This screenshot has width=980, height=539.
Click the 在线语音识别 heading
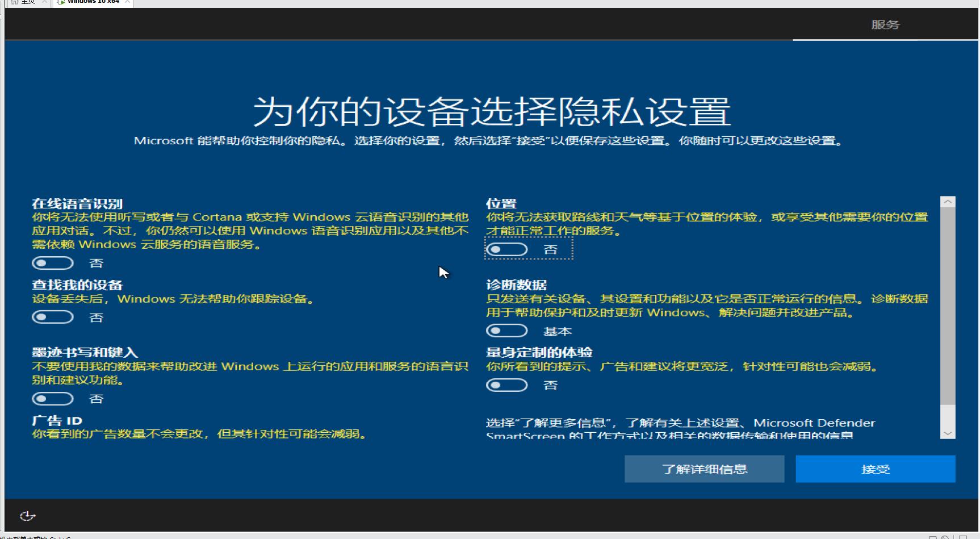click(77, 204)
